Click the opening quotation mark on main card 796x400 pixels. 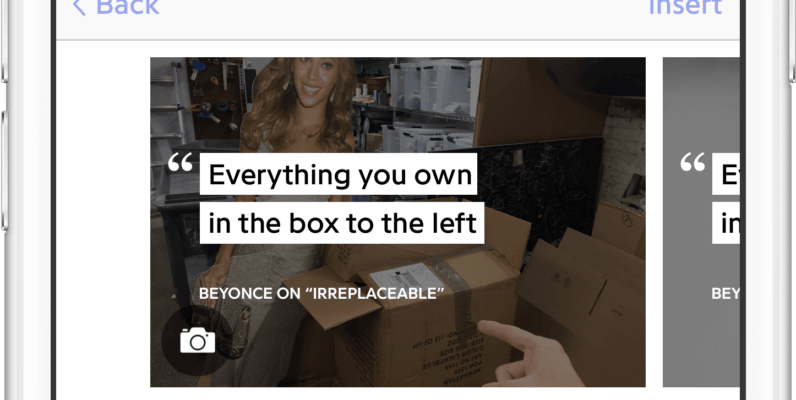click(x=180, y=162)
